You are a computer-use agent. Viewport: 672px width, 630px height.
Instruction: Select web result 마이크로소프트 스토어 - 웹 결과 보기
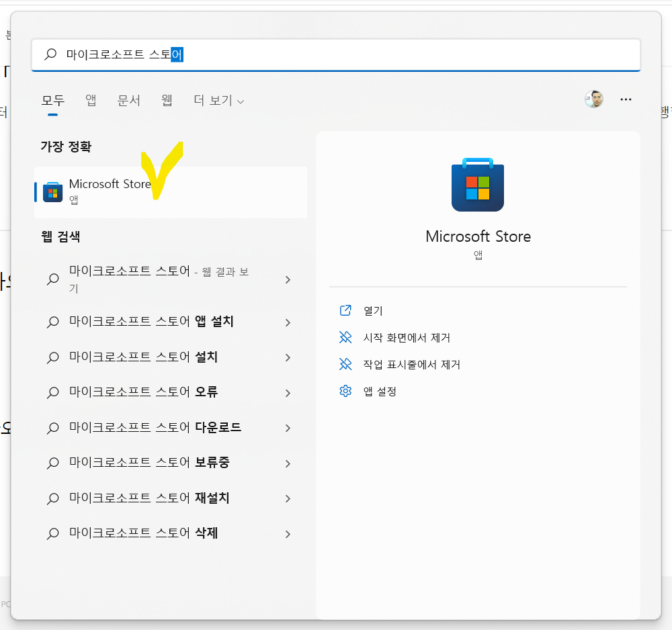tap(171, 279)
